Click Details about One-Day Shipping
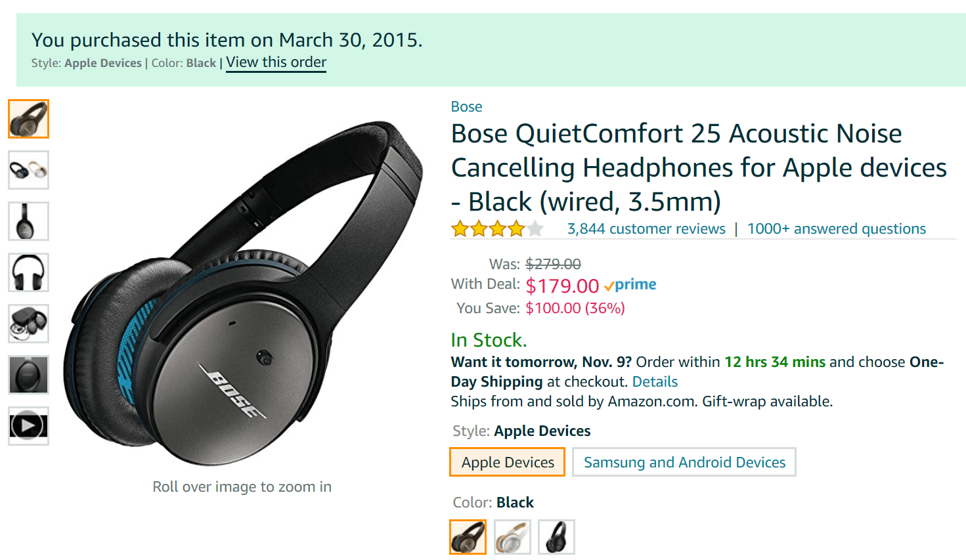Image resolution: width=966 pixels, height=560 pixels. (654, 381)
